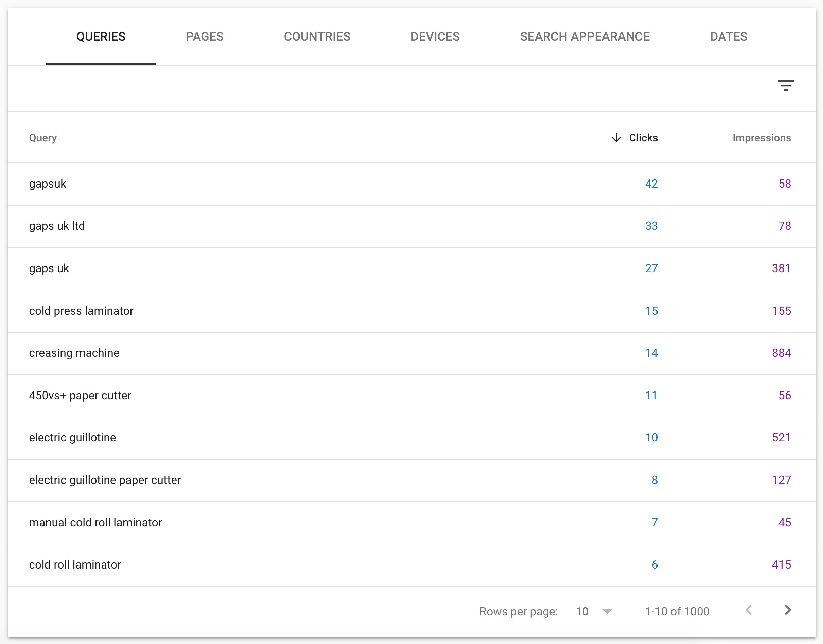Screen dimensions: 823x644
Task: Switch to the Countries tab
Action: click(x=317, y=37)
